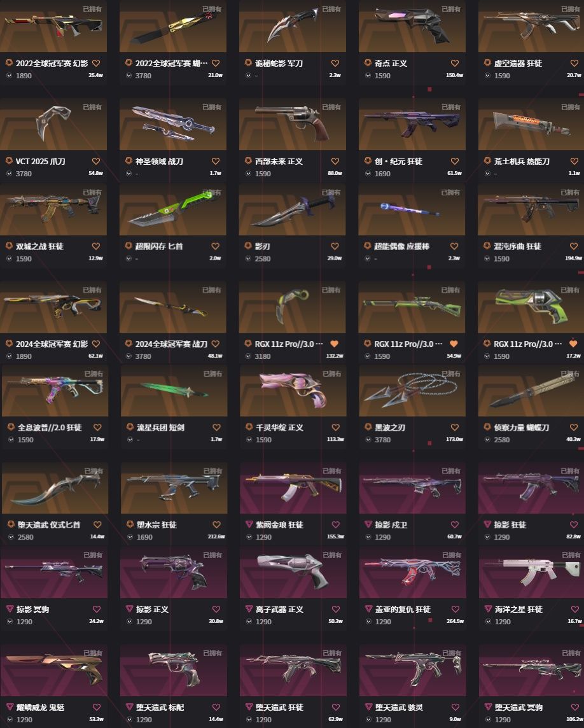Image resolution: width=584 pixels, height=728 pixels.
Task: Toggle favorite heart for 盖亚的复仇 狂徒
Action: point(455,609)
